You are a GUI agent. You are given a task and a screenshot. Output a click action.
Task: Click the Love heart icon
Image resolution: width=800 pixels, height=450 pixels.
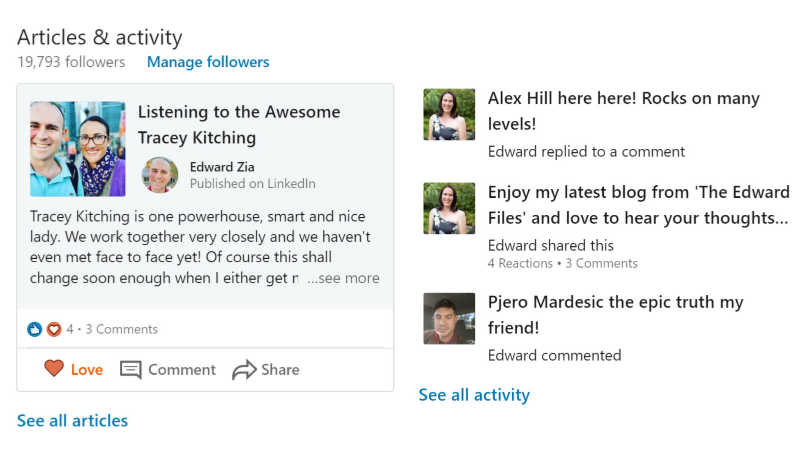54,368
